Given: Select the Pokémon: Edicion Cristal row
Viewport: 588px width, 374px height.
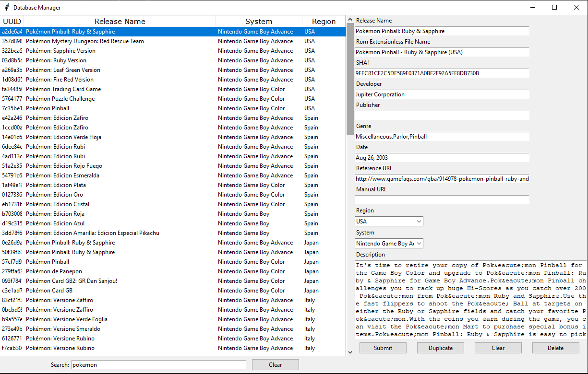Looking at the screenshot, I should [x=173, y=204].
